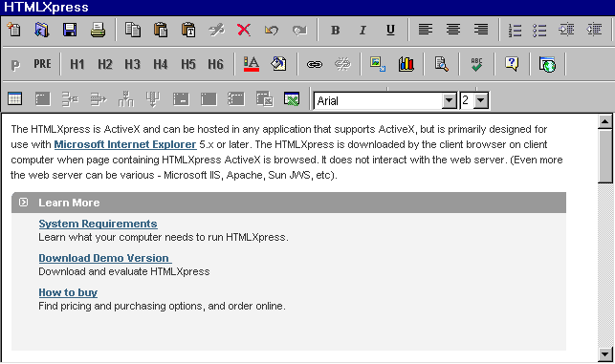
Task: Toggle bold formatting
Action: point(335,30)
